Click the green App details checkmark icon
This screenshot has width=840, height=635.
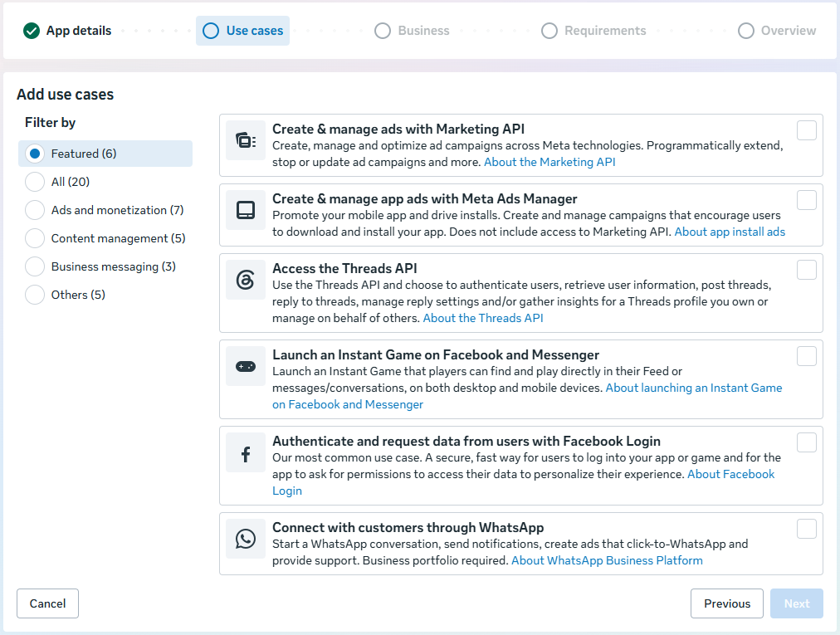[32, 31]
